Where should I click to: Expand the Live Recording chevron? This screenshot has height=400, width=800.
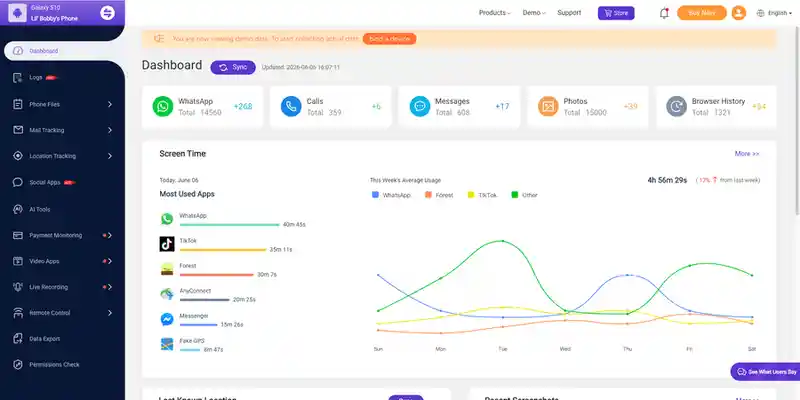pyautogui.click(x=110, y=287)
